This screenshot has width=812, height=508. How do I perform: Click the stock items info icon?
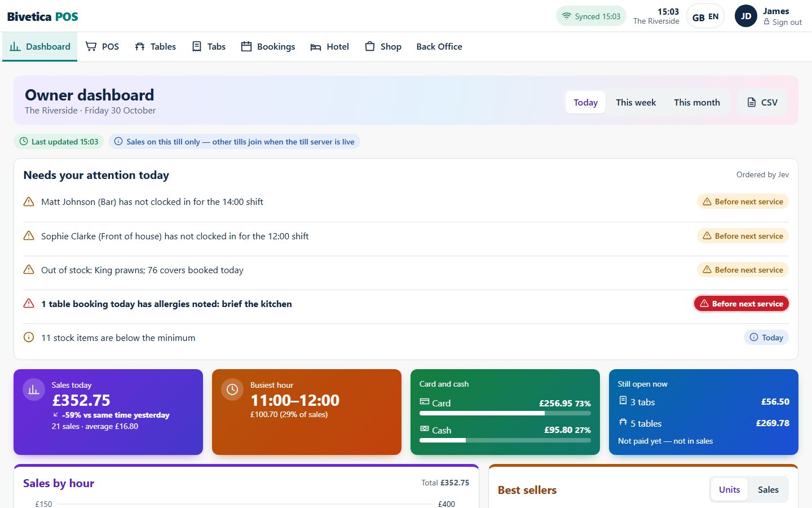(29, 338)
